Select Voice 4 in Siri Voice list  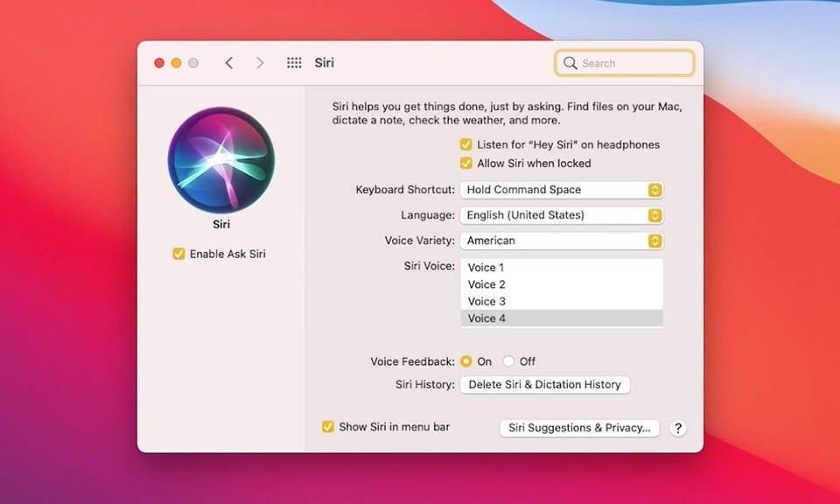coord(562,318)
